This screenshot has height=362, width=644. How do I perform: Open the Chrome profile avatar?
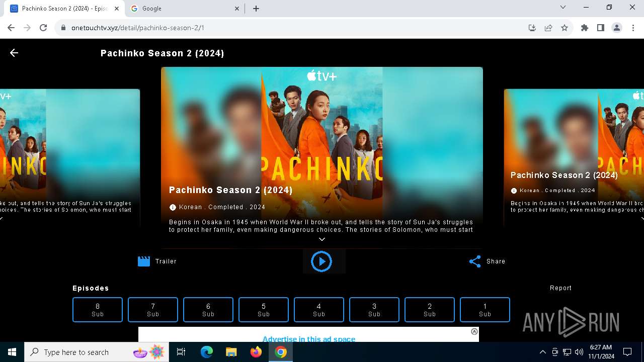coord(617,28)
